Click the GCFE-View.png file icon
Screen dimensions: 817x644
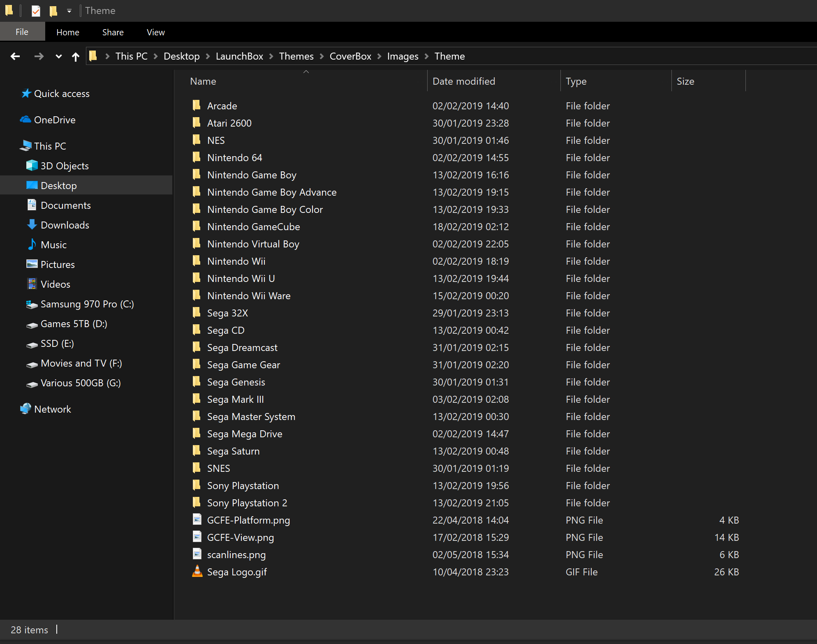pos(197,537)
